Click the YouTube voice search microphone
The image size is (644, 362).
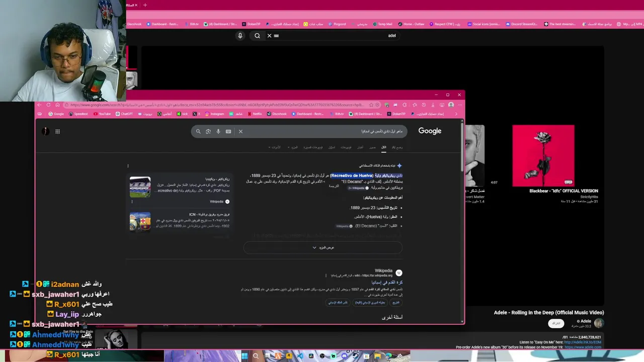tap(240, 36)
